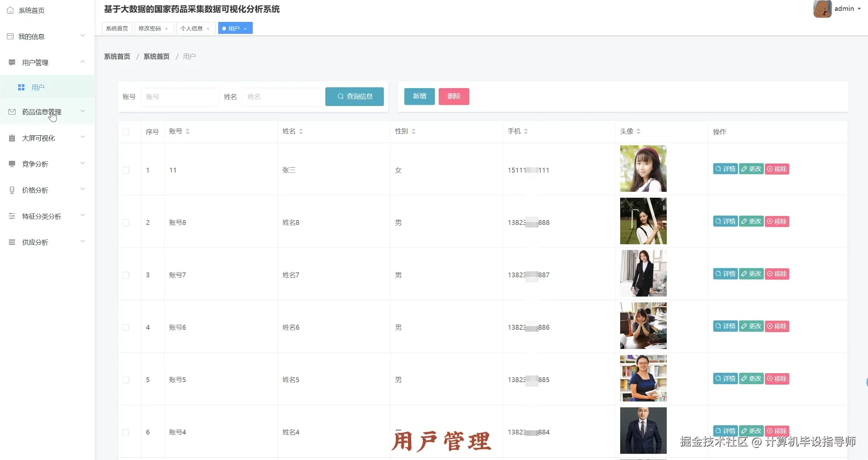Check the row for 账号4
Screen dimensions: 868x460
pos(125,432)
